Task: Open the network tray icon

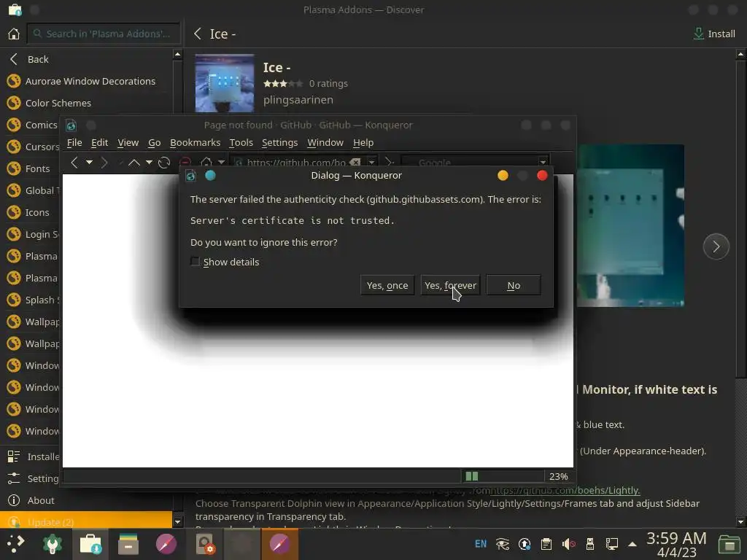Action: coord(612,544)
